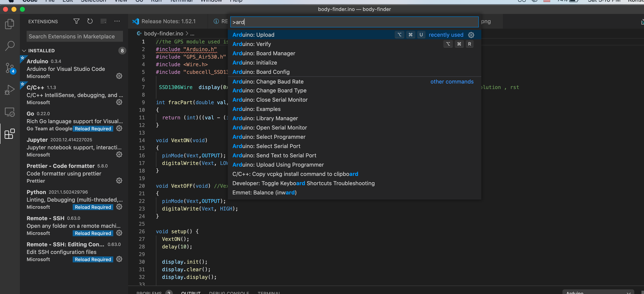Screen dimensions: 644x294
Task: Select Arduino: Board Manager command
Action: pyautogui.click(x=263, y=53)
